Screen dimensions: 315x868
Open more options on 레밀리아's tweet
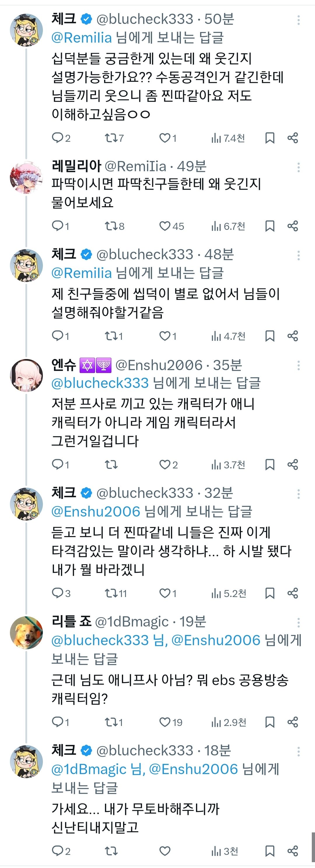coord(298,167)
